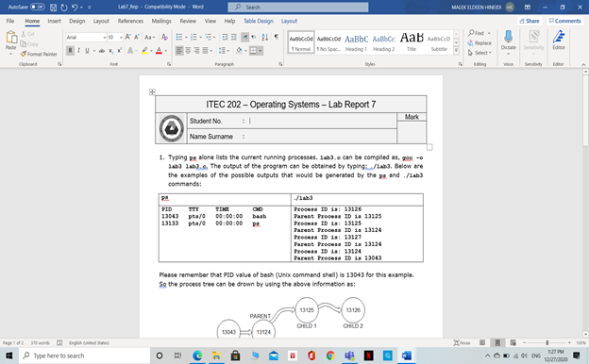Image resolution: width=589 pixels, height=364 pixels.
Task: Decrease paragraph indent
Action: [x=225, y=37]
